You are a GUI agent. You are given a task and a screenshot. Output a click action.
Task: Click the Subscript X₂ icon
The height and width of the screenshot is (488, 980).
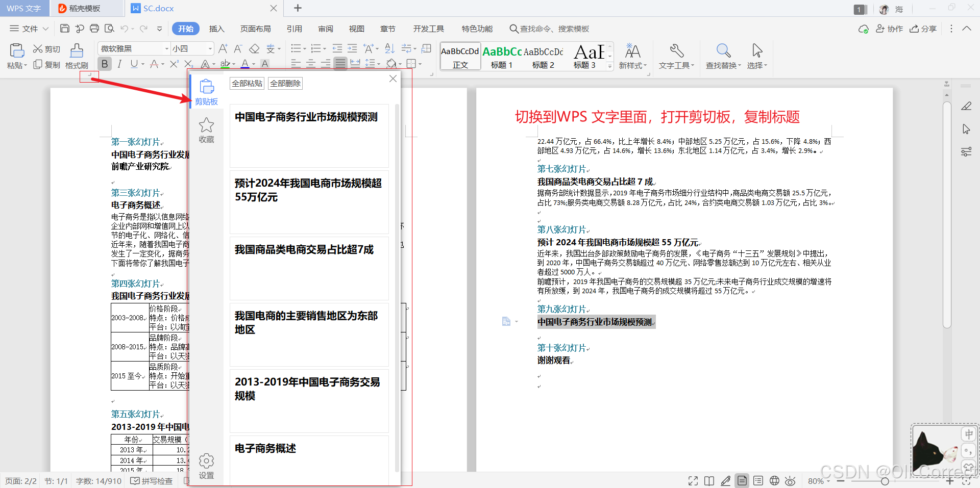tap(188, 64)
